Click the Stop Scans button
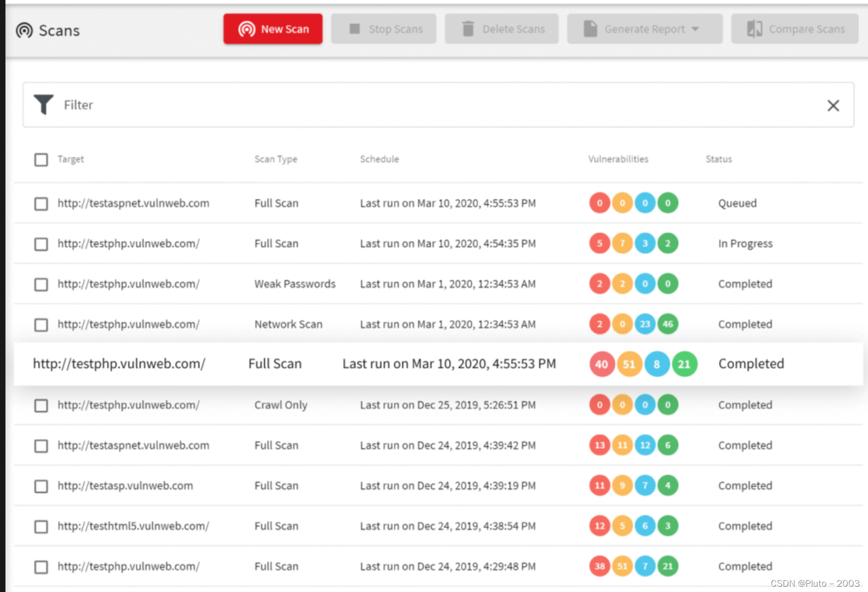The width and height of the screenshot is (868, 592). (384, 29)
